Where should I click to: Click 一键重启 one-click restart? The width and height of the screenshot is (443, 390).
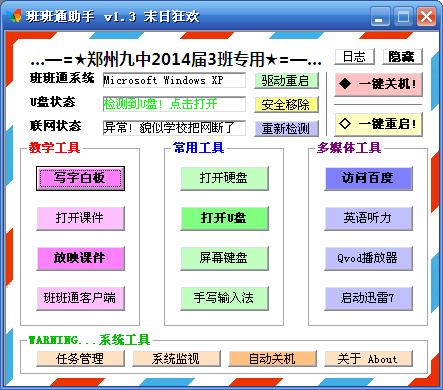[x=378, y=124]
